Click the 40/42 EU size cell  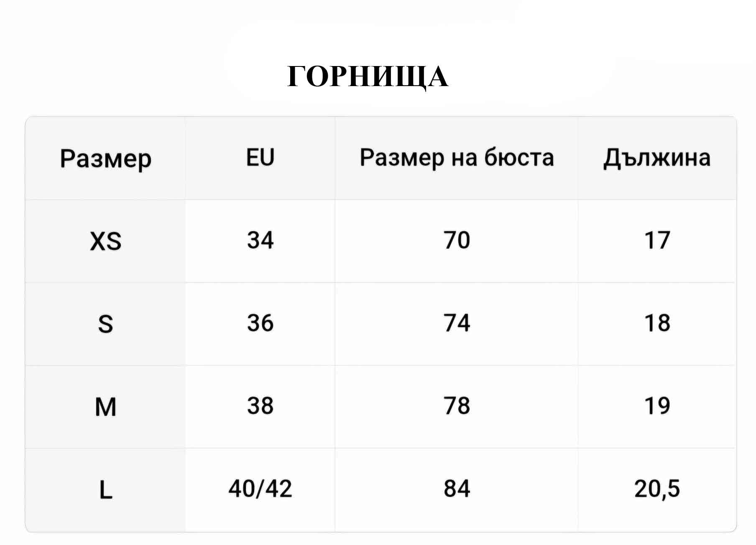click(260, 489)
